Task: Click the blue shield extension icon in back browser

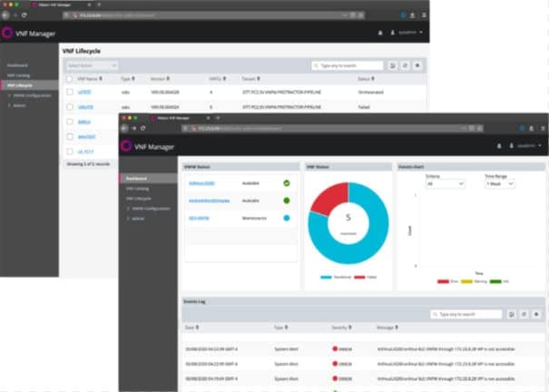Action: coord(403,15)
